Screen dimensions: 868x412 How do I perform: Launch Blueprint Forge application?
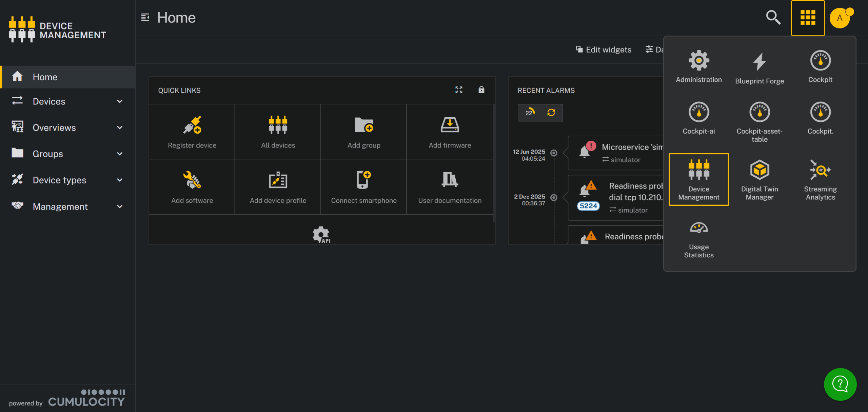tap(759, 68)
